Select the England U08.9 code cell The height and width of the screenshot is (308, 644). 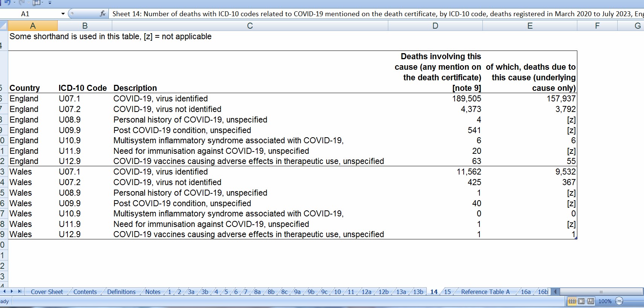[85, 120]
